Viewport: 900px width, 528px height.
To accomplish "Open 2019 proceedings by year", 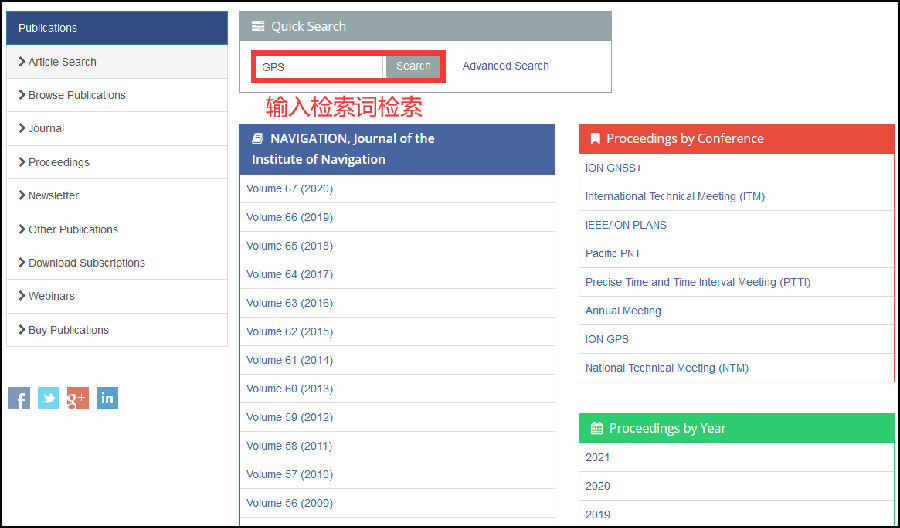I will pos(598,514).
